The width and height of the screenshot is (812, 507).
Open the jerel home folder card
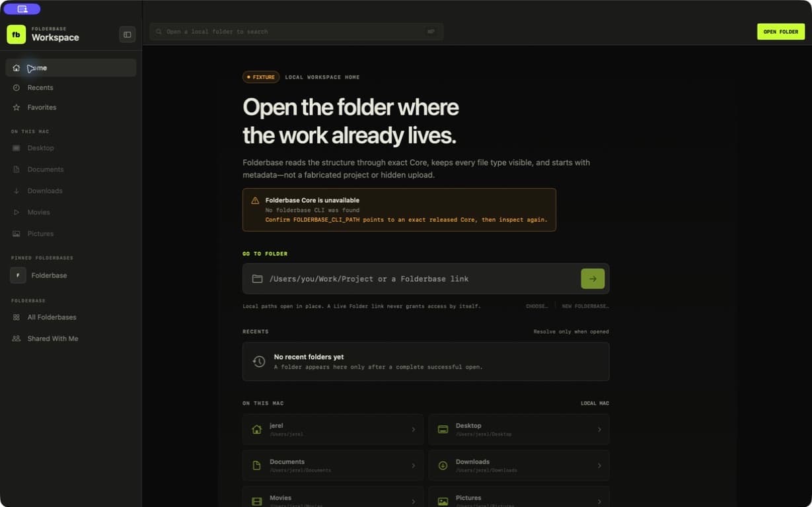(333, 430)
